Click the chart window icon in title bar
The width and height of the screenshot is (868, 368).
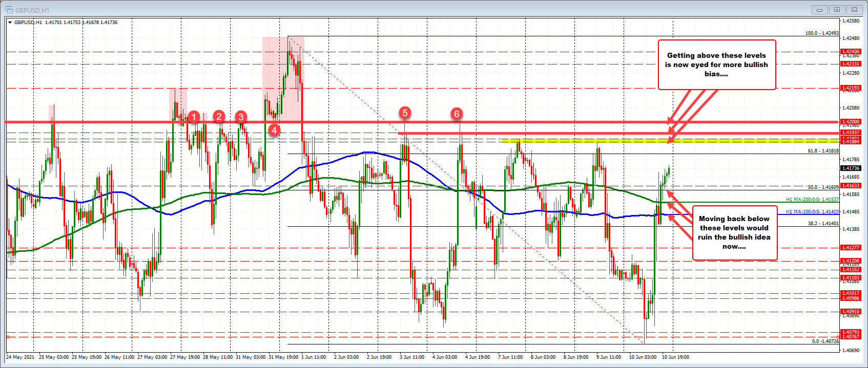[x=9, y=9]
